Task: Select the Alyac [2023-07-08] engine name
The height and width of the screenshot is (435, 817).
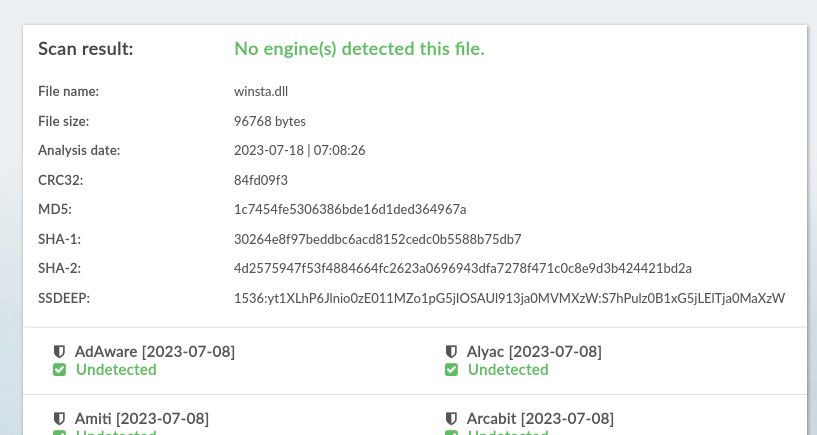Action: [x=534, y=352]
